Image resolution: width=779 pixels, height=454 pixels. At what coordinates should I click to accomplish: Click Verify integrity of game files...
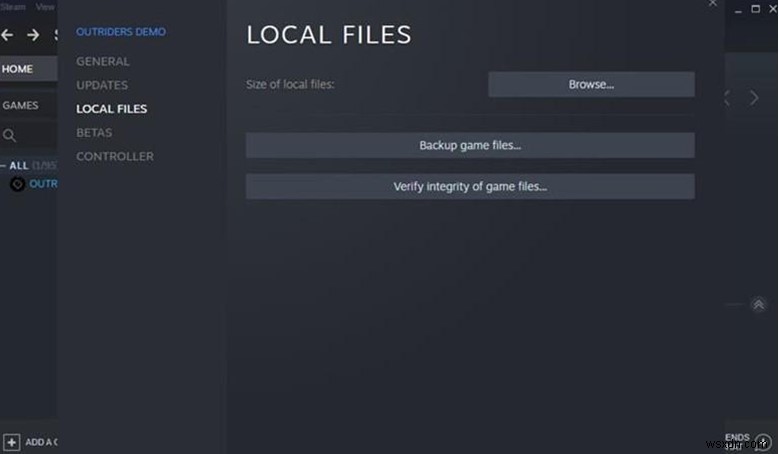coord(470,186)
